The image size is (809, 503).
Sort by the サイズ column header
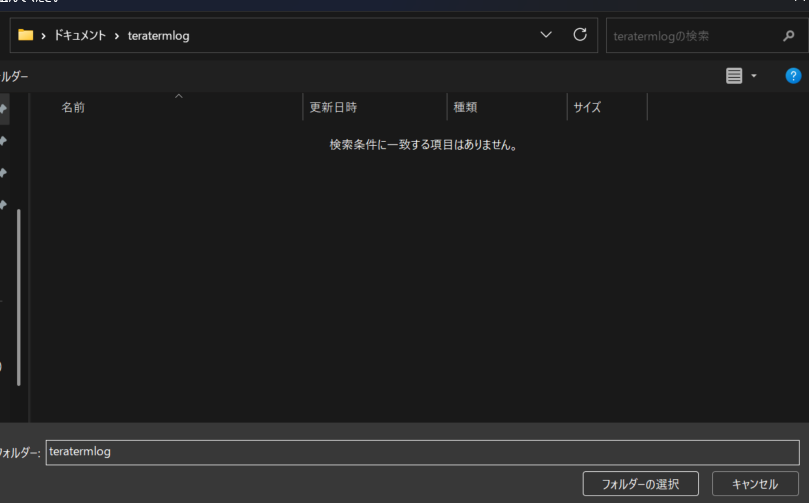pyautogui.click(x=587, y=108)
